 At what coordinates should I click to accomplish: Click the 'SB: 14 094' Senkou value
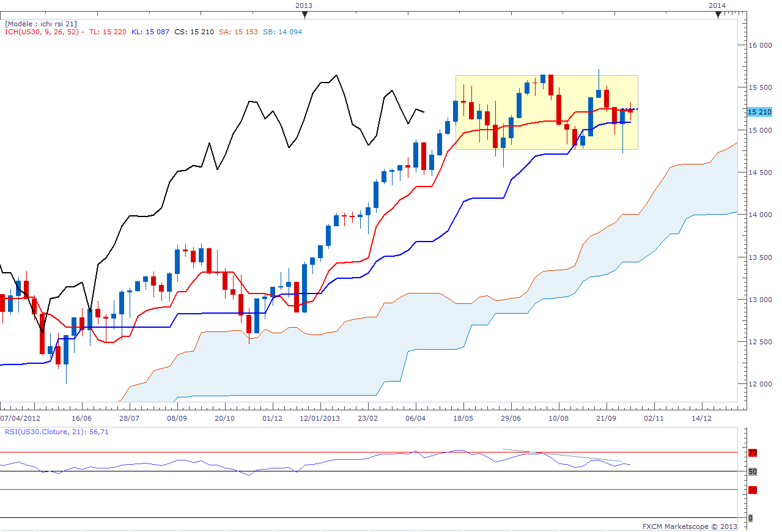click(282, 32)
